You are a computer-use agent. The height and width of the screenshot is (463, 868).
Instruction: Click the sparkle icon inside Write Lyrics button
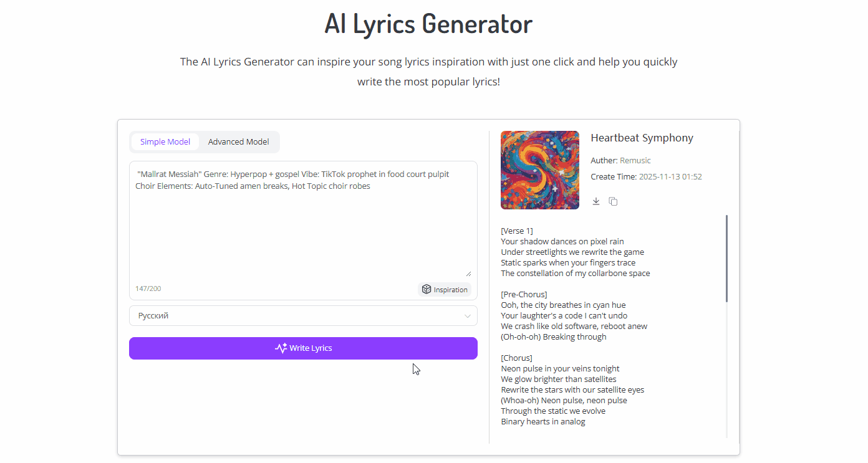pos(281,348)
